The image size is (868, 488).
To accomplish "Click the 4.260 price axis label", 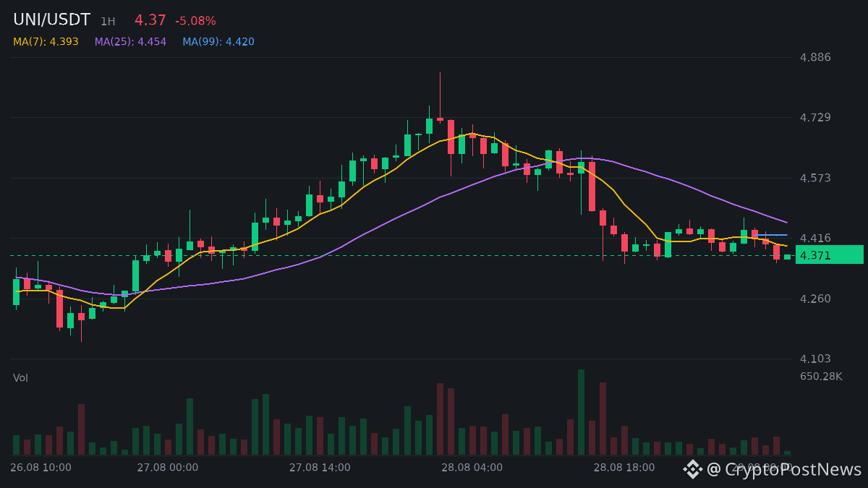I will click(815, 299).
